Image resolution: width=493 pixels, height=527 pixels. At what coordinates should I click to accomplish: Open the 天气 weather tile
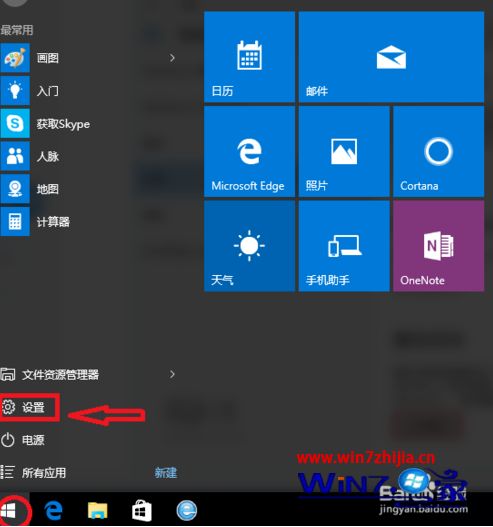(x=249, y=246)
